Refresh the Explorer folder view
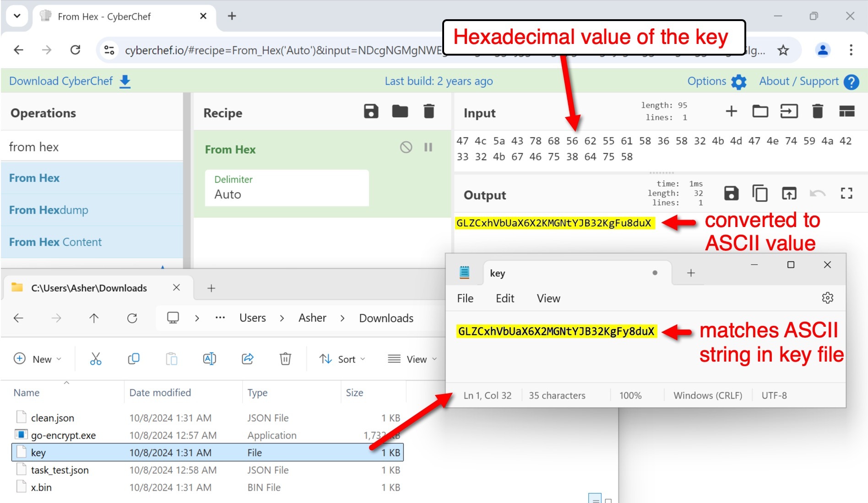 click(x=132, y=318)
